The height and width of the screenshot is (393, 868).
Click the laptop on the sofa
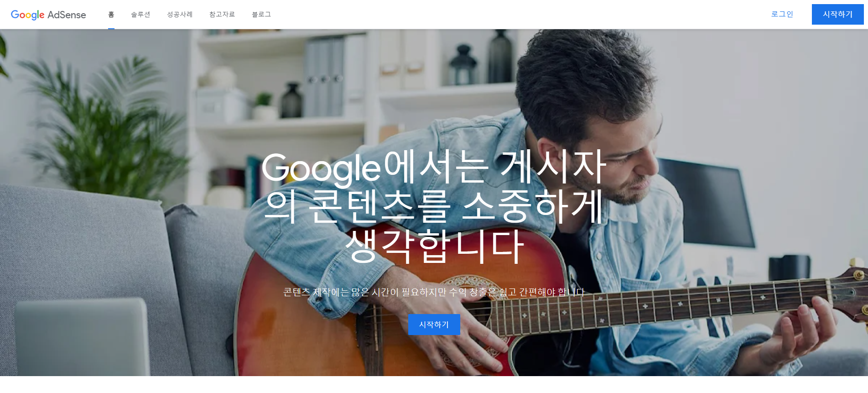click(x=82, y=337)
